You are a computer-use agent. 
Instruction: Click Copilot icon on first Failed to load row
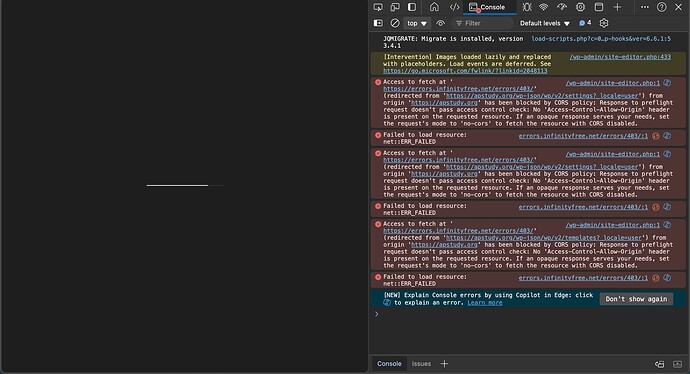pos(668,136)
